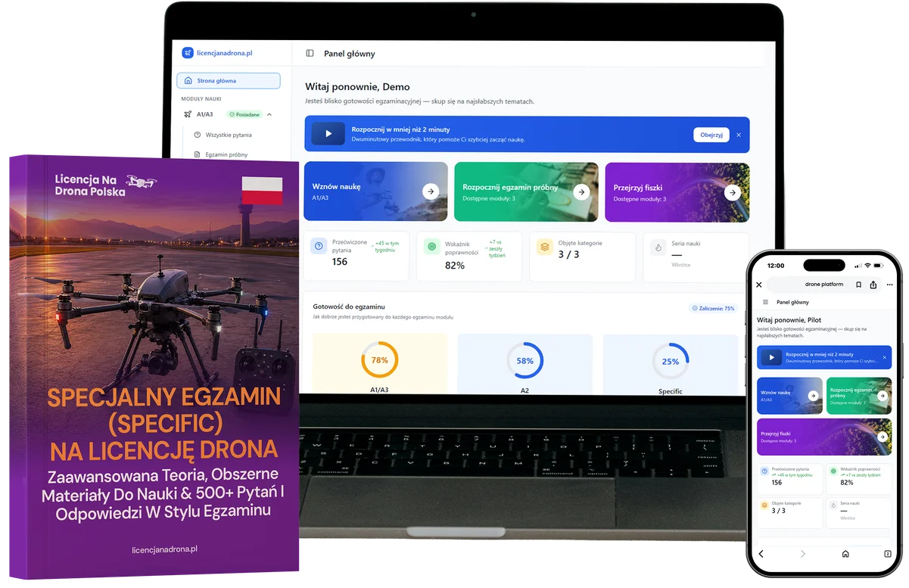Toggle the sidebar panel icon beside Panel główny
Image resolution: width=909 pixels, height=588 pixels.
pos(310,54)
